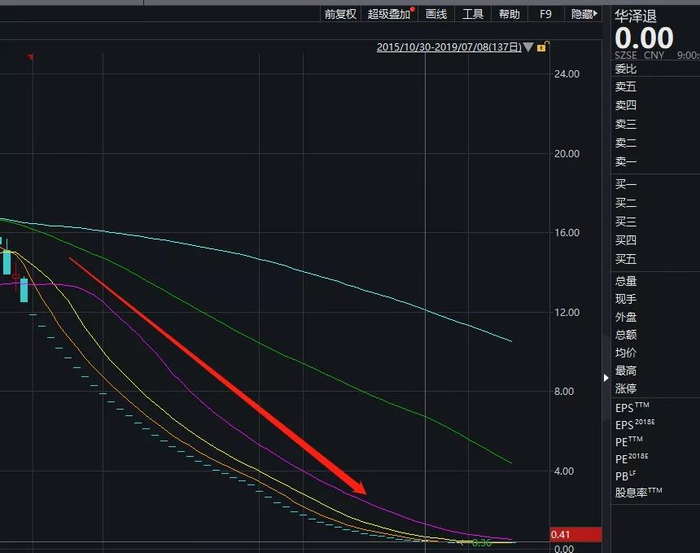
Task: Select the 画线 drawing tool
Action: (x=436, y=14)
